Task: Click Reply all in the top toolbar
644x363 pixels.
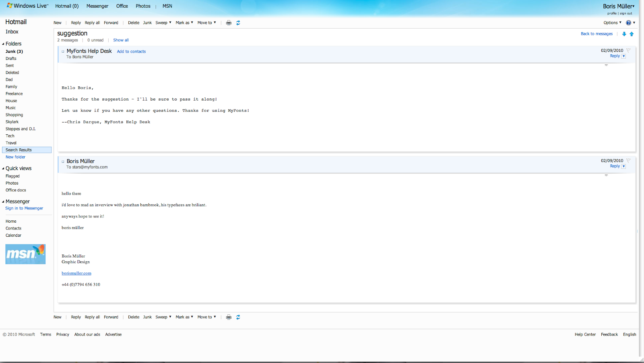Action: (92, 23)
